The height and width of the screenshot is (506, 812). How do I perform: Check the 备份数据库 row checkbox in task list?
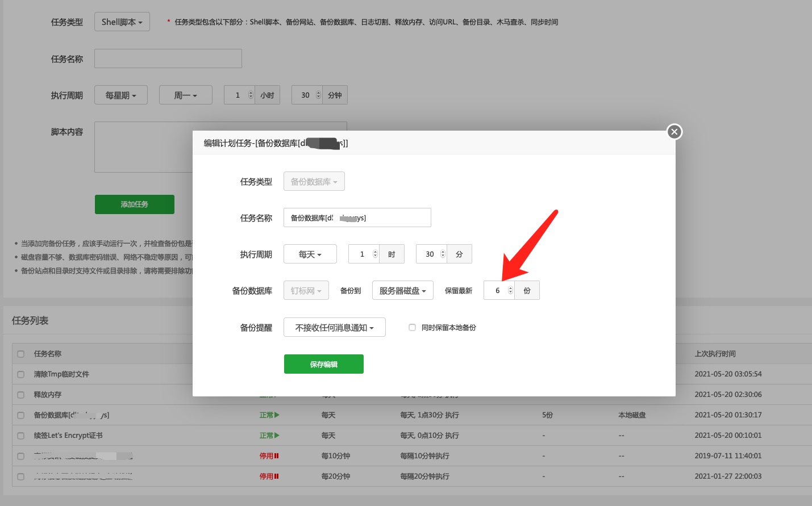coord(21,415)
